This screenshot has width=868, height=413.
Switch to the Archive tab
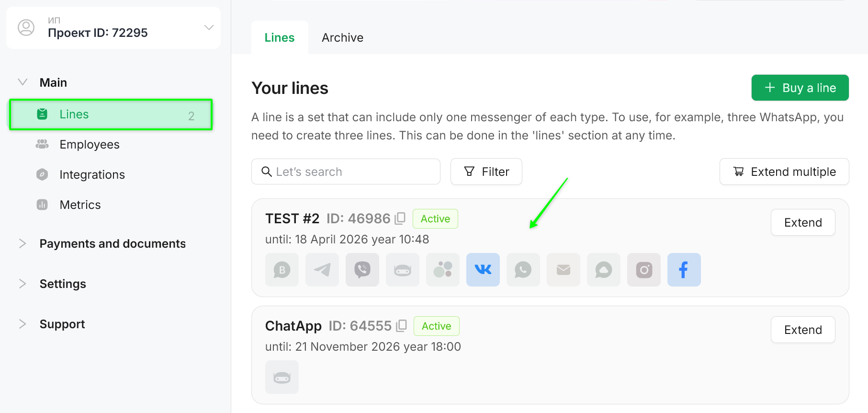click(x=342, y=37)
